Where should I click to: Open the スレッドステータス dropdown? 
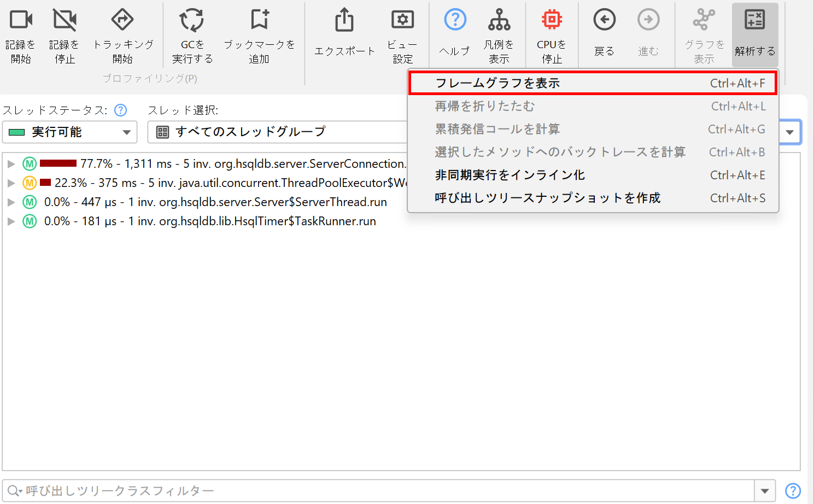(x=69, y=132)
